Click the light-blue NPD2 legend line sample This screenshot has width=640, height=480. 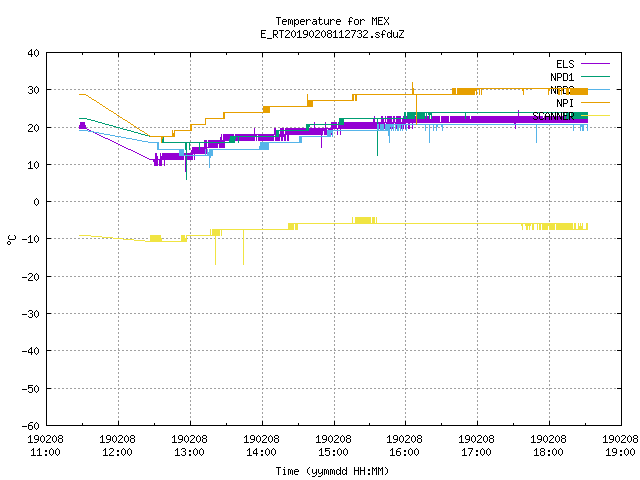click(x=598, y=89)
